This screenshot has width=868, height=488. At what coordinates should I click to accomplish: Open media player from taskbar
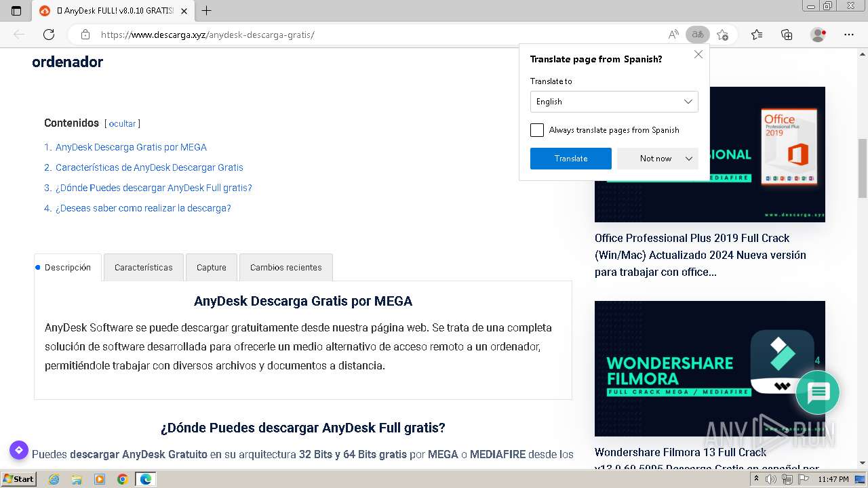coord(100,479)
